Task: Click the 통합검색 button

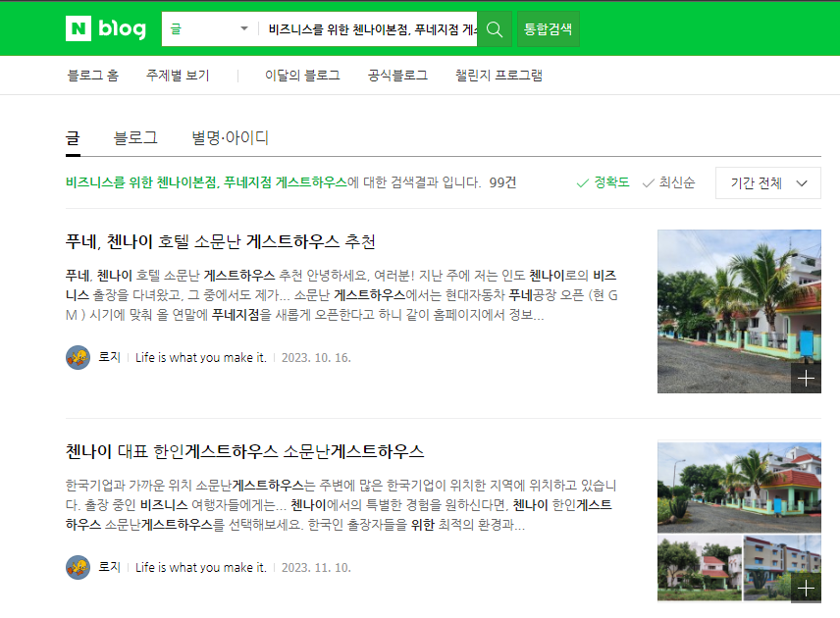Action: click(x=548, y=29)
